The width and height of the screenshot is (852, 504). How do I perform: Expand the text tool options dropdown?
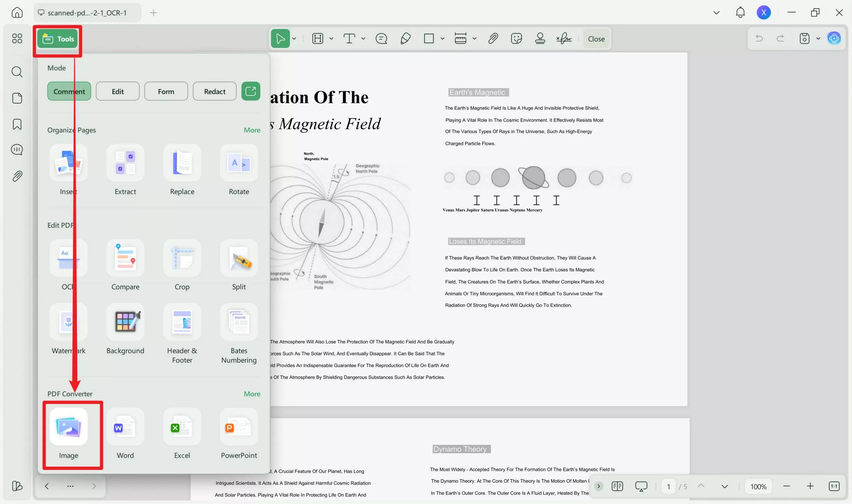point(363,38)
